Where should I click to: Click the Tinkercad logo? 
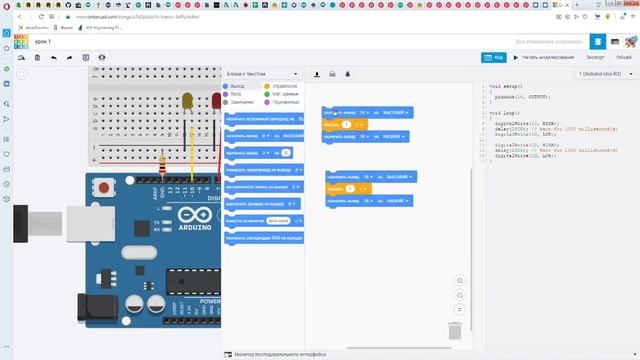click(x=21, y=42)
